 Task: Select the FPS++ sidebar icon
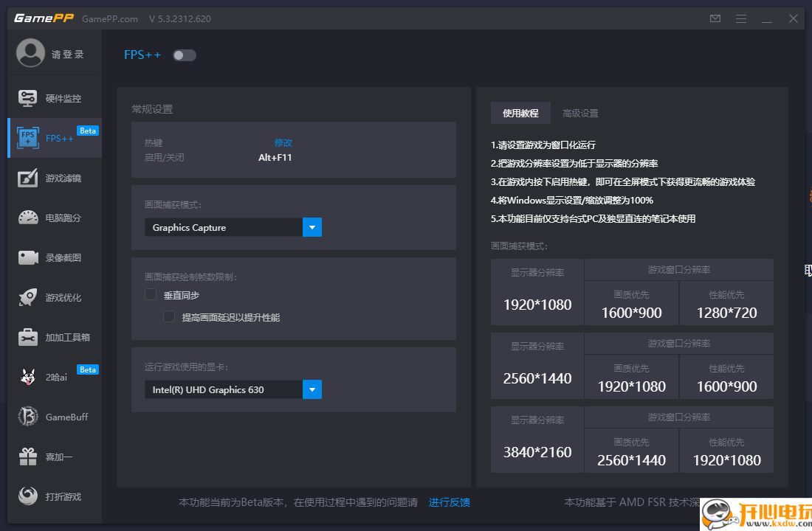[28, 138]
